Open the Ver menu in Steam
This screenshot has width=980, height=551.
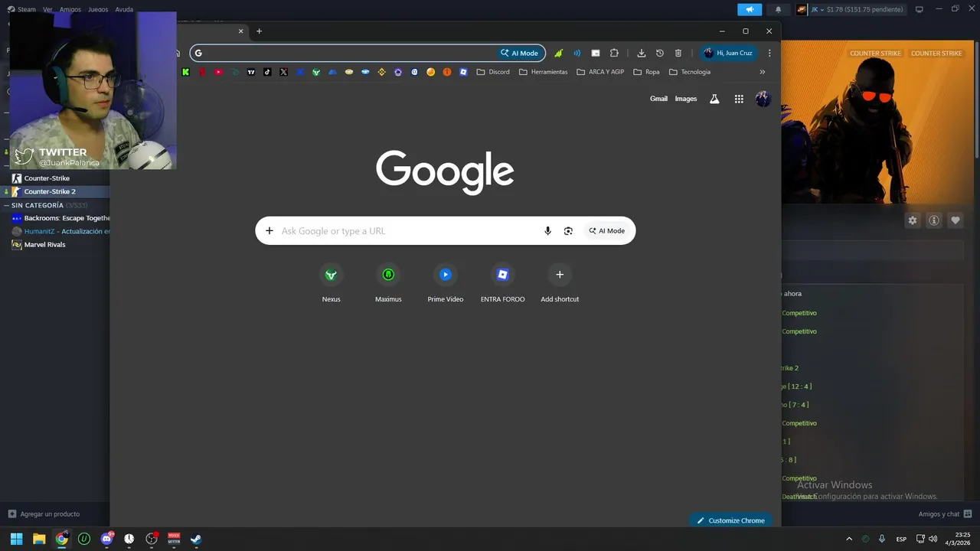[47, 9]
